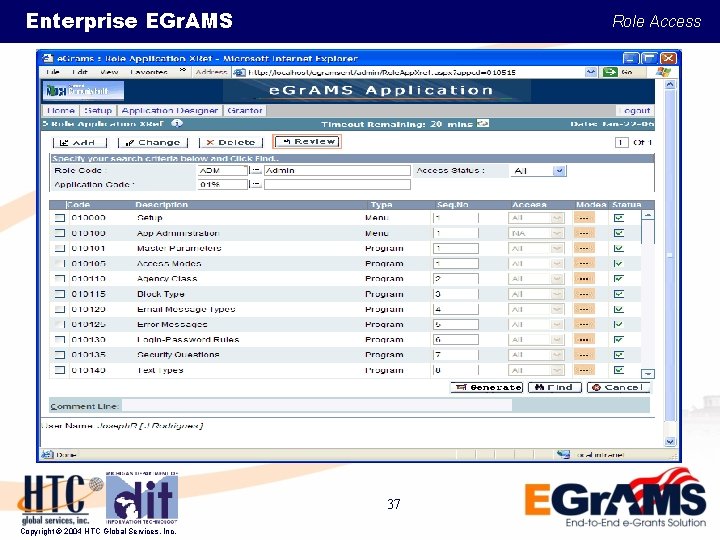The height and width of the screenshot is (540, 720).
Task: Click the Application Code lookup button
Action: coord(255,184)
